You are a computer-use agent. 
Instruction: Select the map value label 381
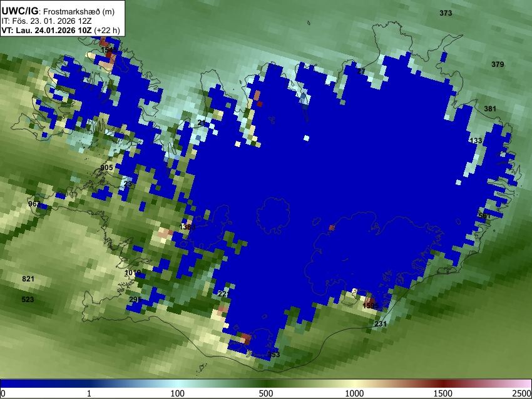(x=489, y=109)
